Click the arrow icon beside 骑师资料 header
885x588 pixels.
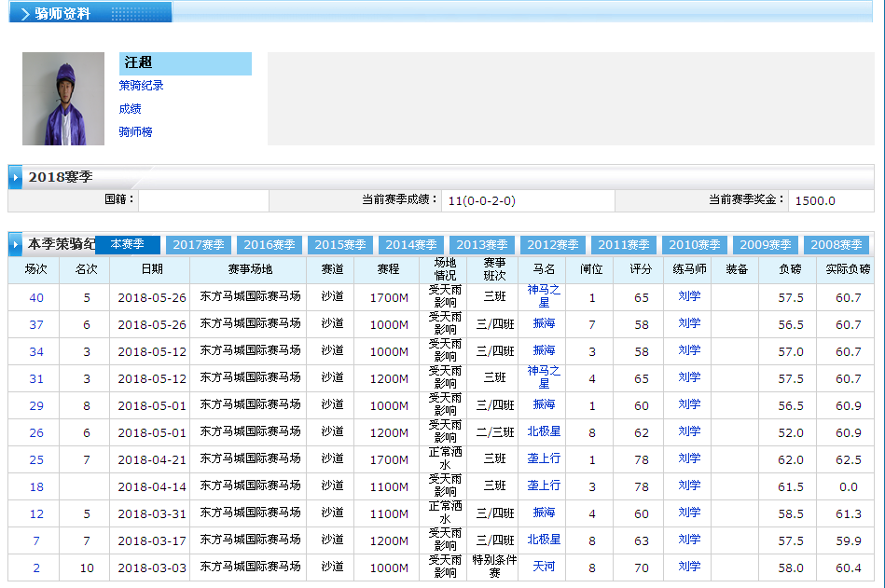23,14
